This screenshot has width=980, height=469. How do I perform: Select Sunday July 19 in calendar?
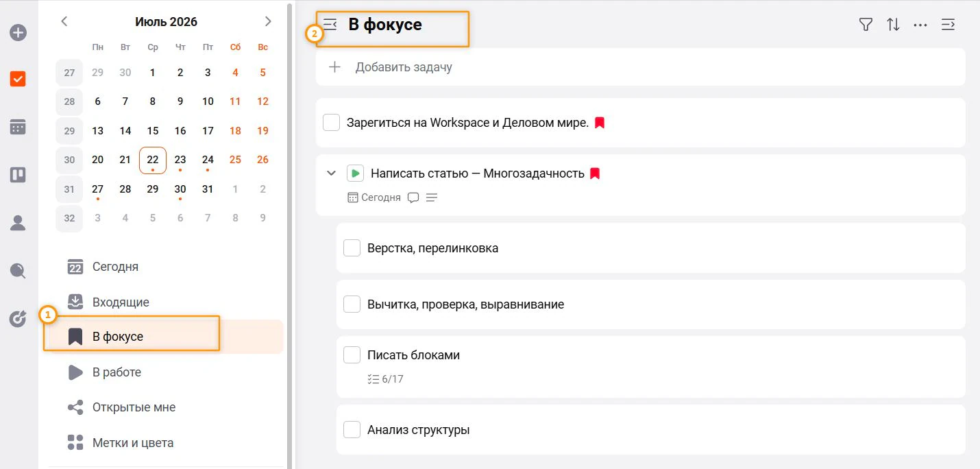click(262, 130)
